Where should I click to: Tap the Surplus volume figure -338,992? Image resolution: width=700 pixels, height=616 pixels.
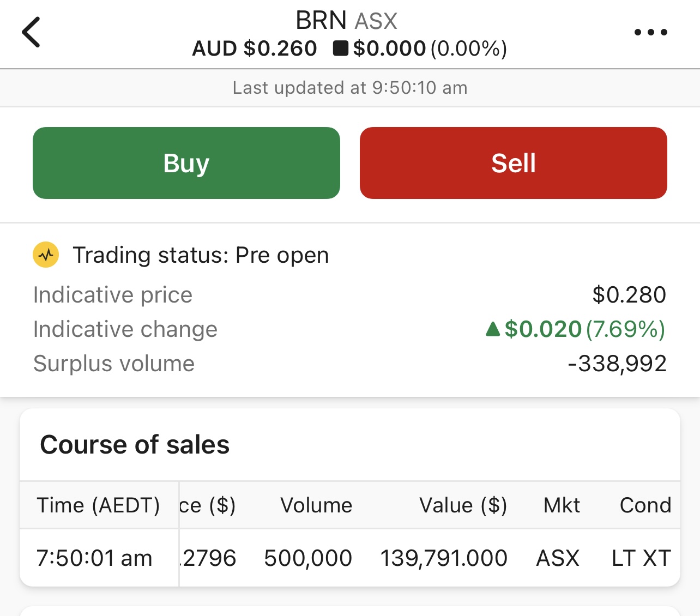(x=617, y=364)
